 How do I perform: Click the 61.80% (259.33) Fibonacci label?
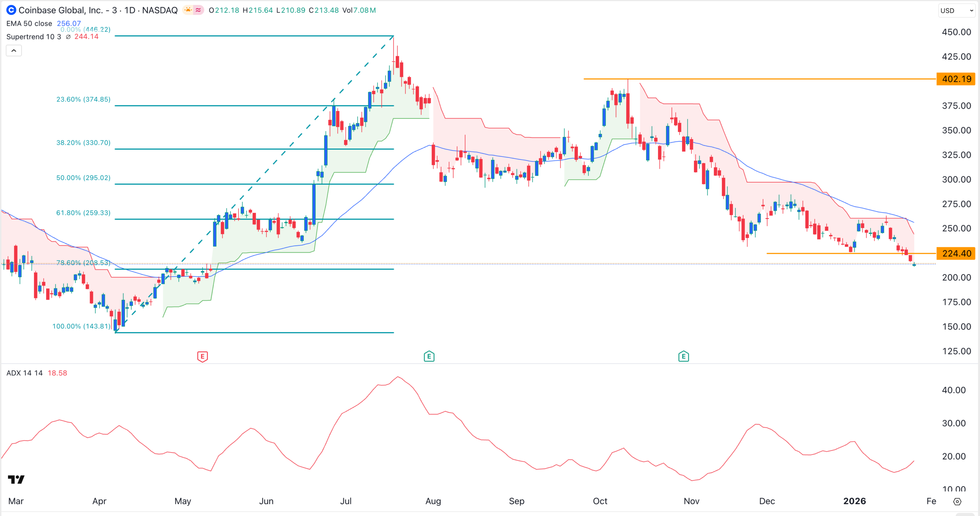[83, 213]
